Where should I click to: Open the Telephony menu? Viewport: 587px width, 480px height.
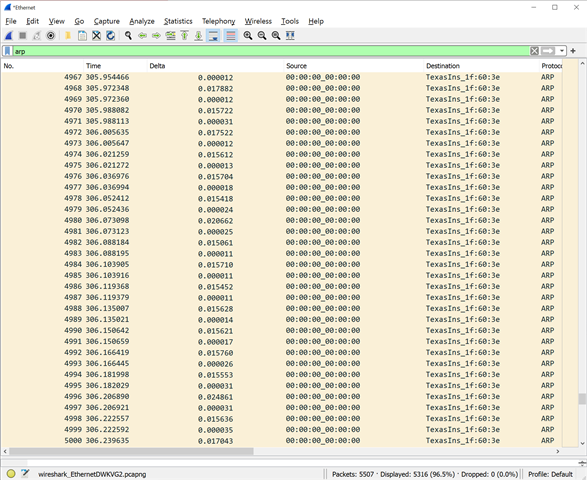[x=219, y=21]
